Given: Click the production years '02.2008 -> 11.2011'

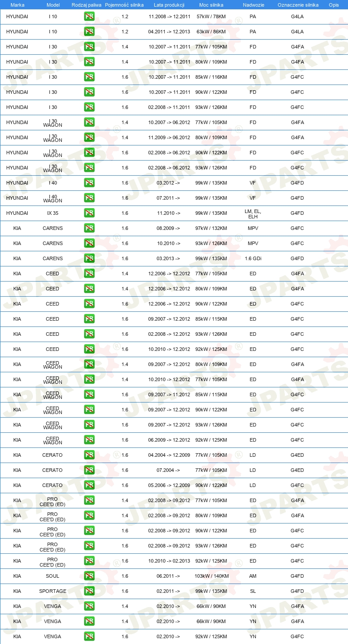Looking at the screenshot, I should (169, 107).
